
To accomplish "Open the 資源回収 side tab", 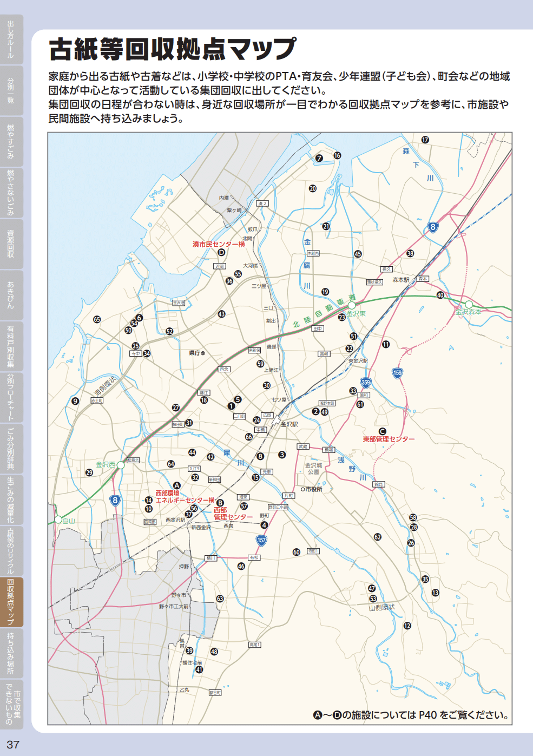I will [11, 244].
